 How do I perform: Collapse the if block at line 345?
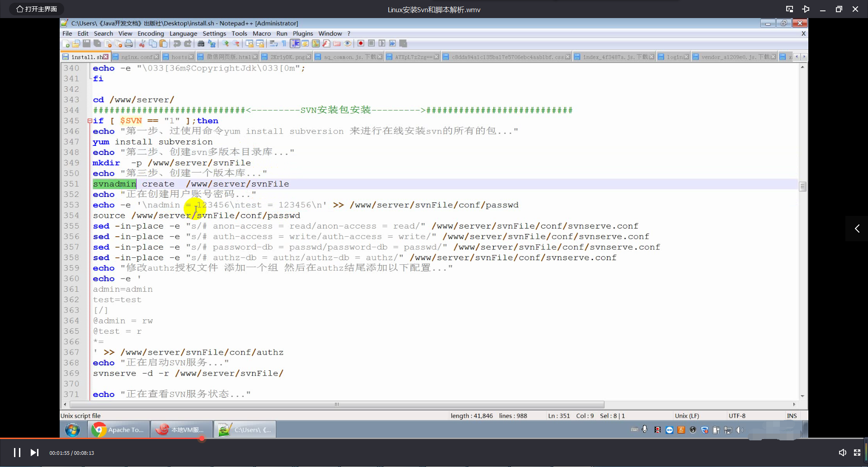click(90, 121)
